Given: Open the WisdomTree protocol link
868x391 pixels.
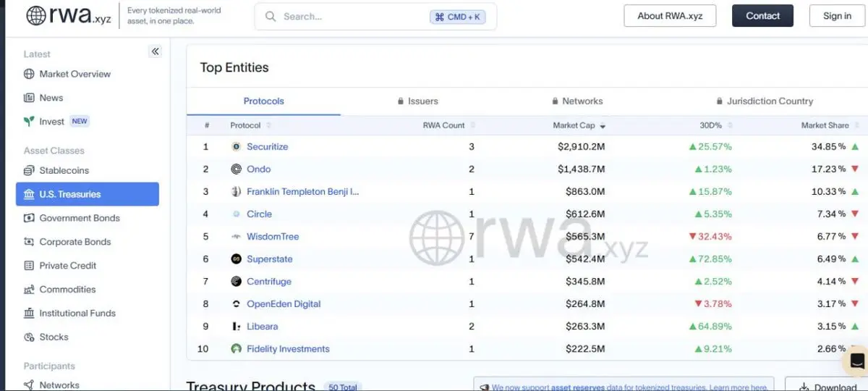Looking at the screenshot, I should (273, 237).
